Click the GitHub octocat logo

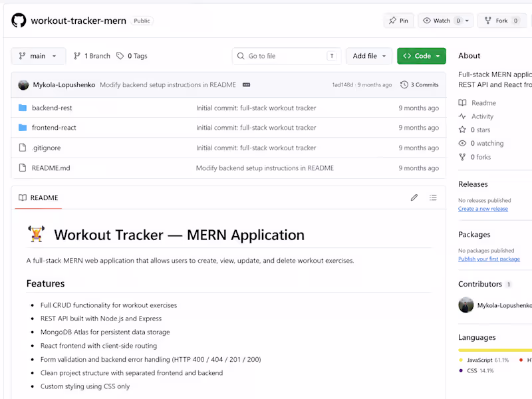(x=19, y=21)
